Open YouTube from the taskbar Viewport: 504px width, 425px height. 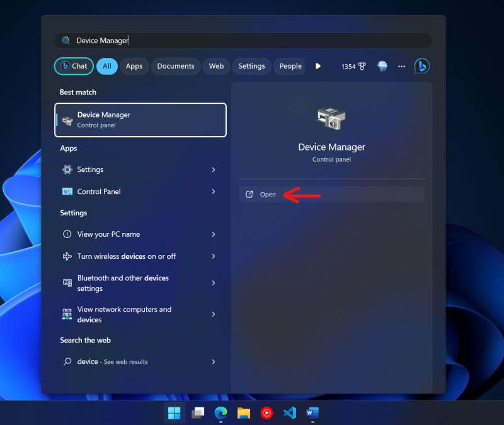(266, 413)
